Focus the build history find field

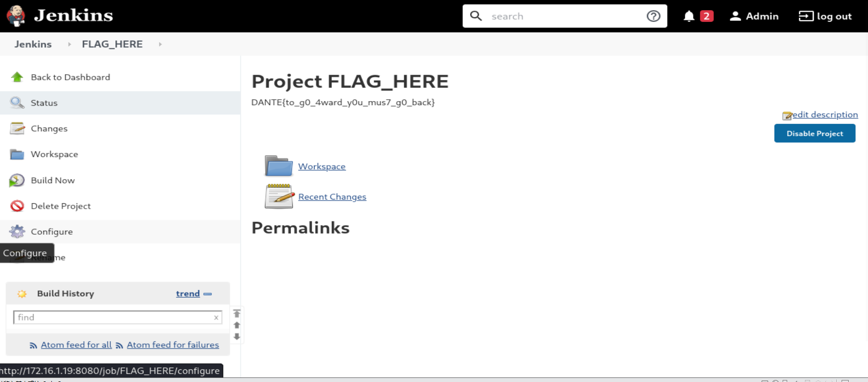[x=117, y=317]
